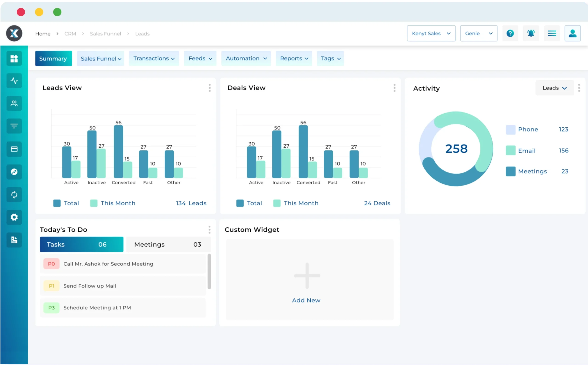Open the help question mark icon
The width and height of the screenshot is (588, 365).
point(510,33)
